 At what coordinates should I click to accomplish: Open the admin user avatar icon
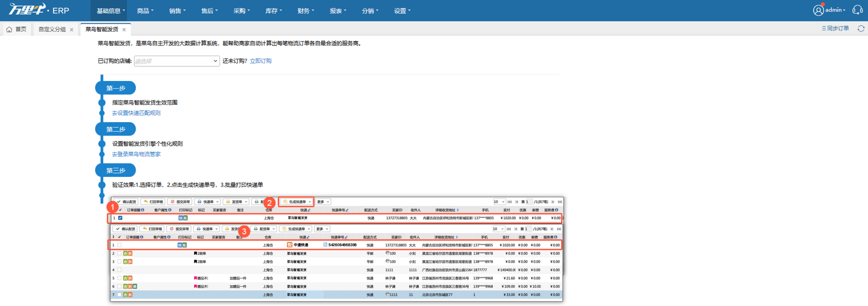click(x=818, y=11)
